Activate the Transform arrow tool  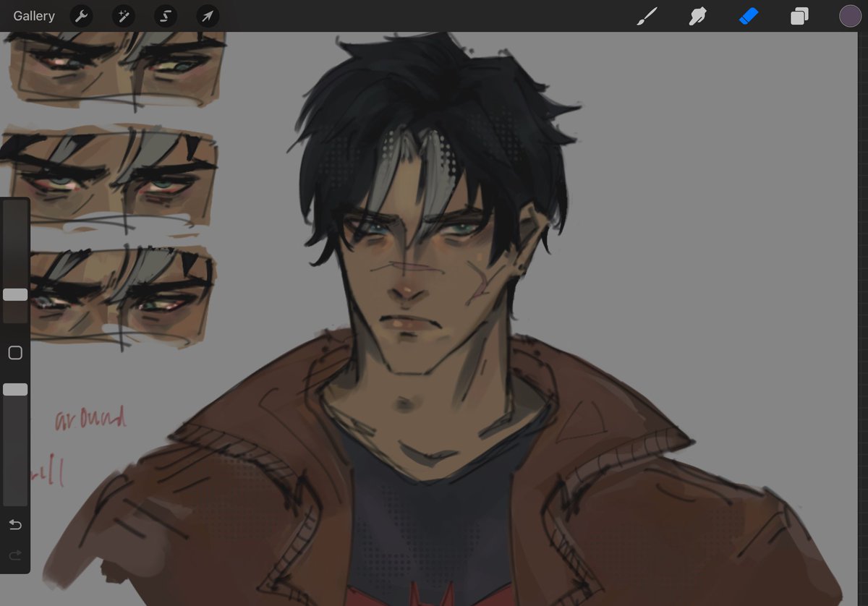coord(208,16)
